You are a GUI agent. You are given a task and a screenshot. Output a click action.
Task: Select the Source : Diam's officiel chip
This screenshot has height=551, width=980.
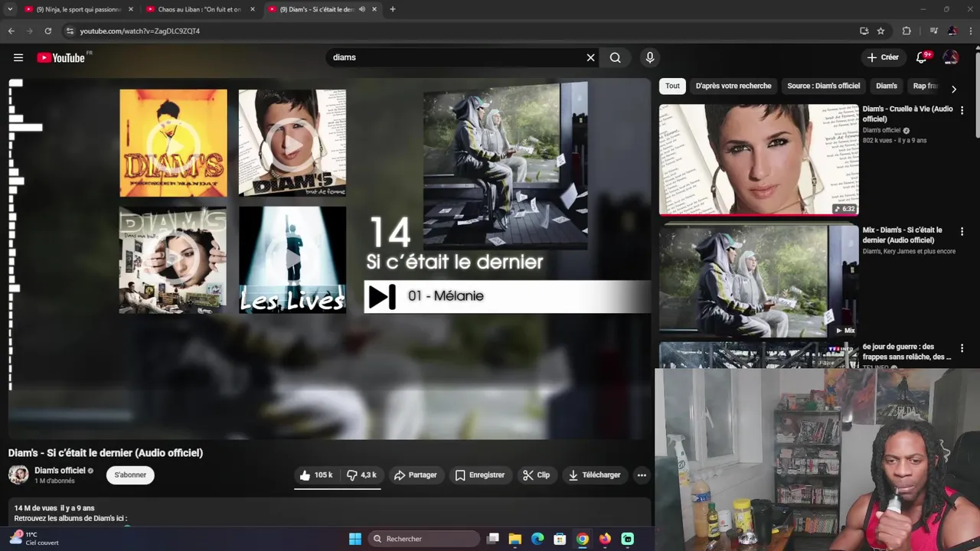pos(823,86)
